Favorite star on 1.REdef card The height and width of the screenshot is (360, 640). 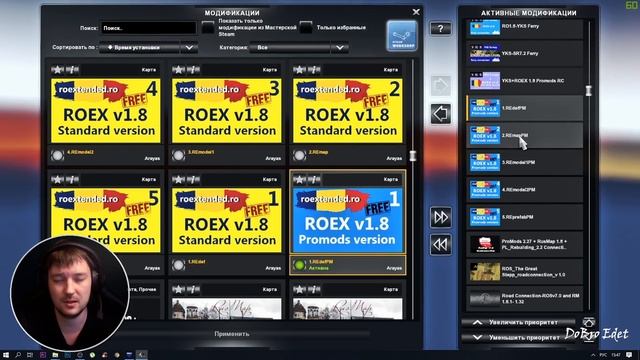pos(178,179)
